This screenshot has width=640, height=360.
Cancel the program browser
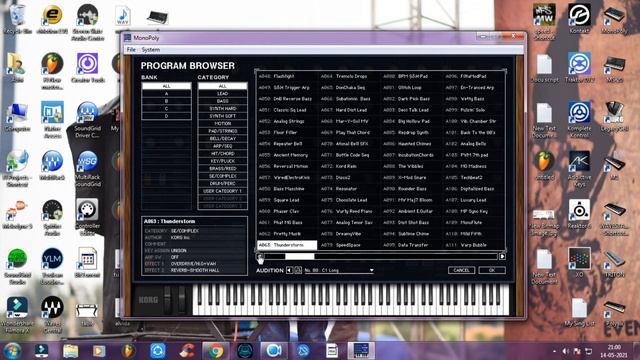coord(461,270)
